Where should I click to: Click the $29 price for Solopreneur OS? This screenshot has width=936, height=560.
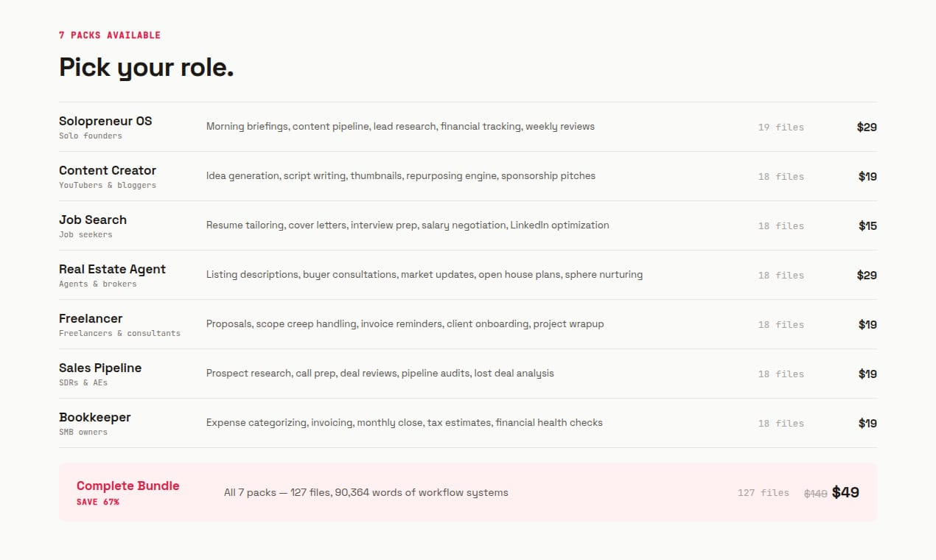(x=867, y=127)
